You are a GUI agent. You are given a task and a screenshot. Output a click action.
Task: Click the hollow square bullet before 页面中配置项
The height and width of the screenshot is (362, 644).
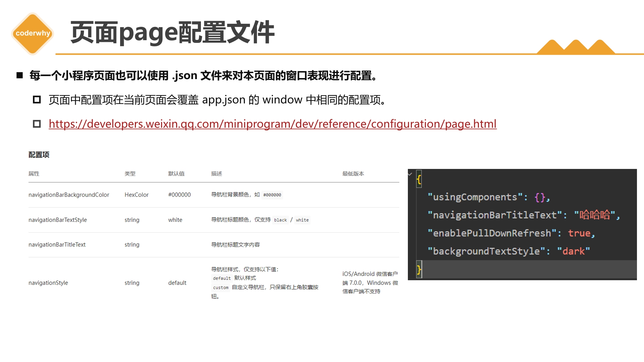(37, 100)
